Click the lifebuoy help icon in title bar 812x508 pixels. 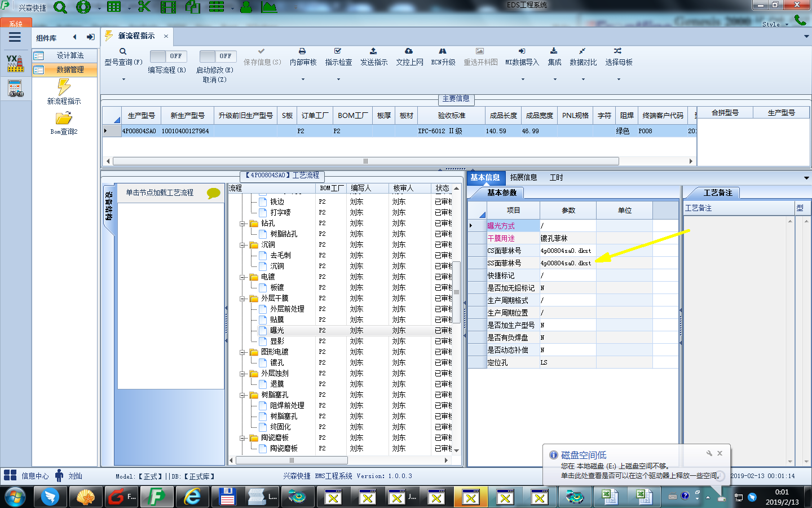83,7
